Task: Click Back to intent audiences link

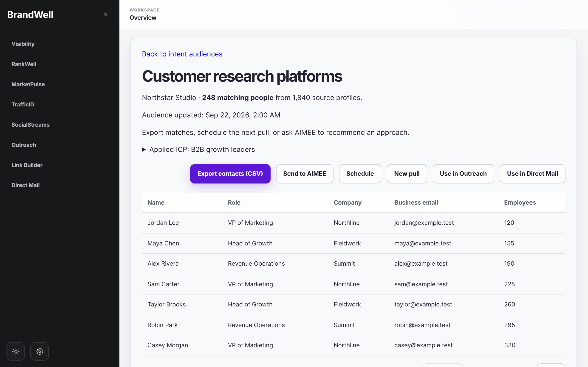Action: (182, 54)
